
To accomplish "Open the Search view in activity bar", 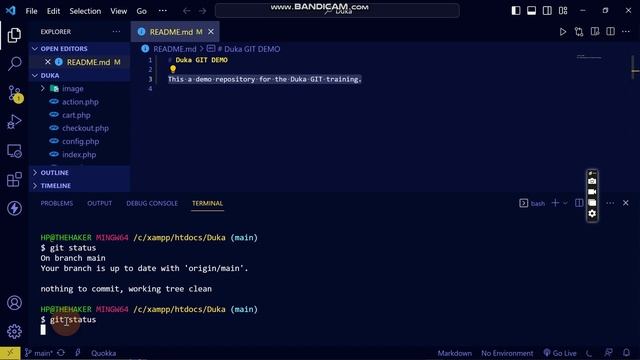I will (14, 64).
